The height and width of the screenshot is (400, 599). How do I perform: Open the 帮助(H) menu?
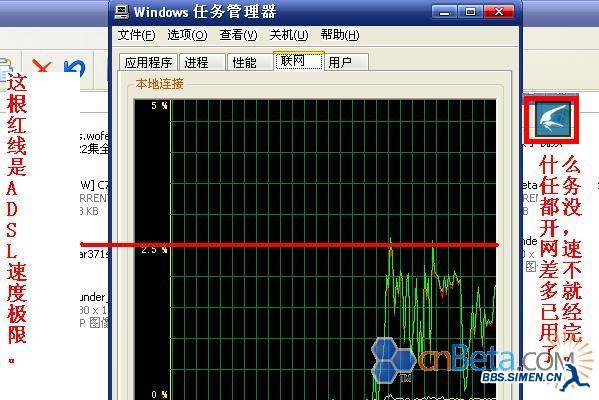click(340, 35)
